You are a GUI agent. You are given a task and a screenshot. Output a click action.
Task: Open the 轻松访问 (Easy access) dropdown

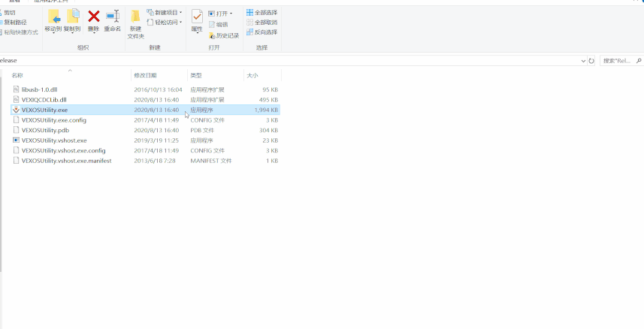pos(165,23)
